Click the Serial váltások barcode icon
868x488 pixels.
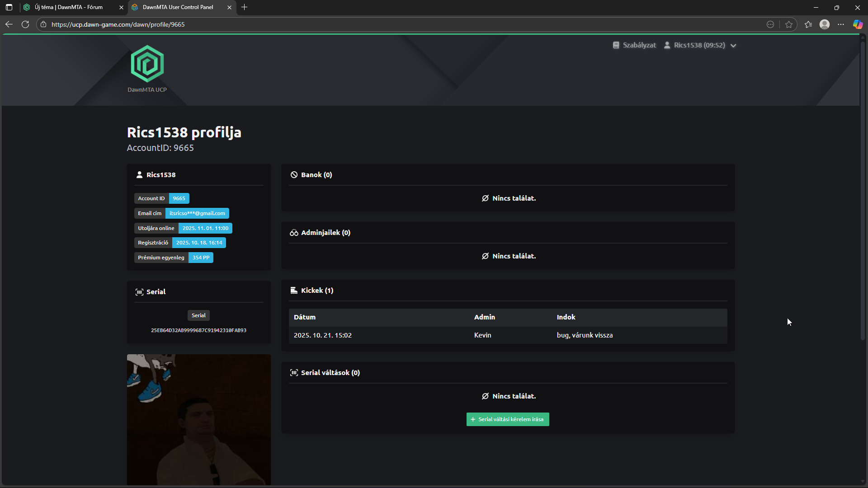pos(294,372)
